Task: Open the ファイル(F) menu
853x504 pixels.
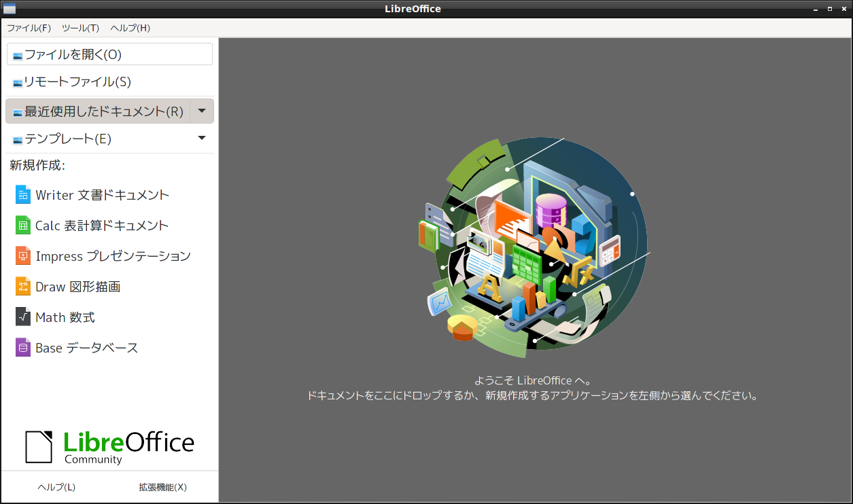Action: 29,28
